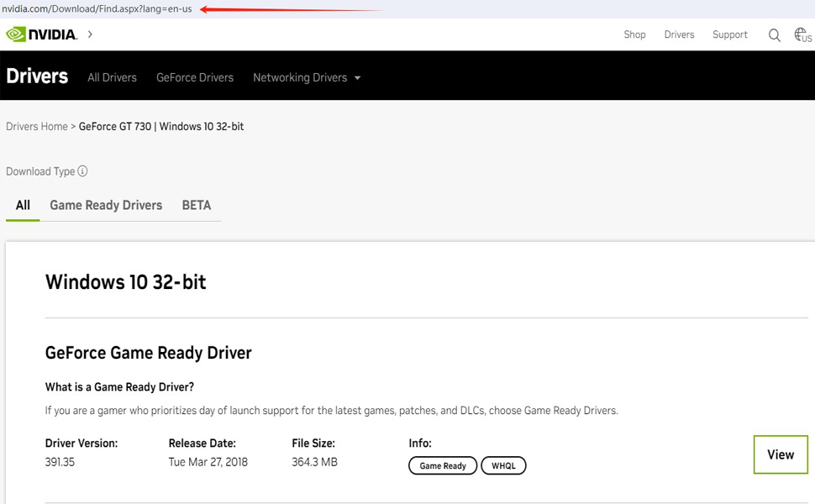Screen dimensions: 815x504
Task: Select GeForce Drivers menu item
Action: 195,77
